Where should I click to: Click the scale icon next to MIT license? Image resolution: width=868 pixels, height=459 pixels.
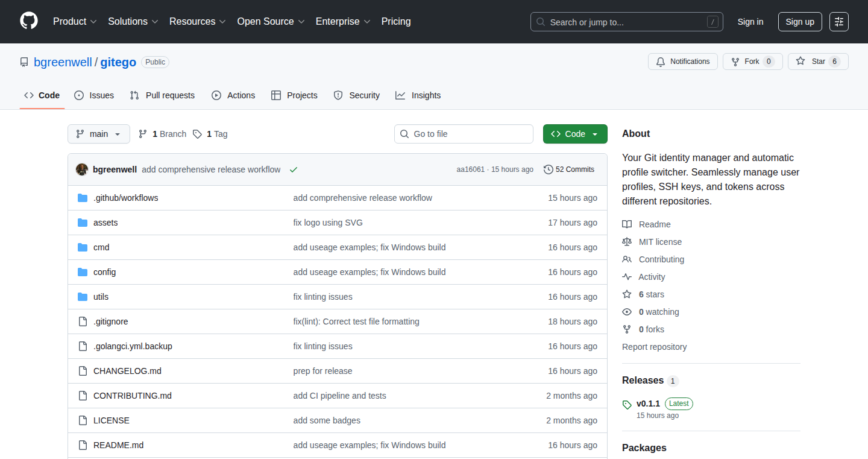click(x=627, y=242)
